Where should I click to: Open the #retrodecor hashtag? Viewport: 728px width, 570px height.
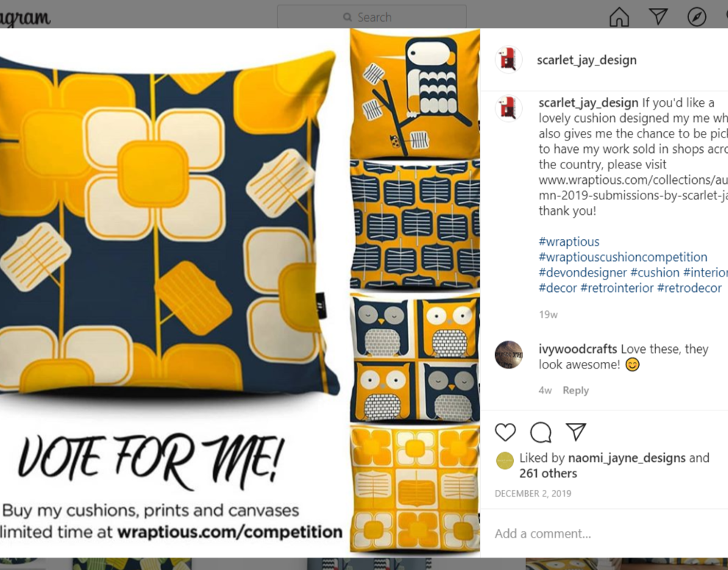tap(689, 288)
